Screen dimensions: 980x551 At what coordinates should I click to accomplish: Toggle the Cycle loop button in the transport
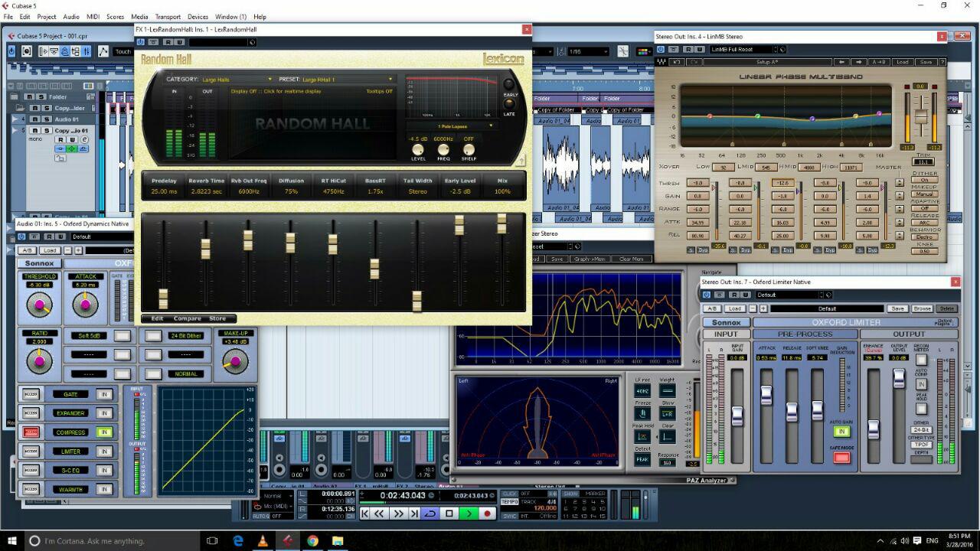[430, 514]
